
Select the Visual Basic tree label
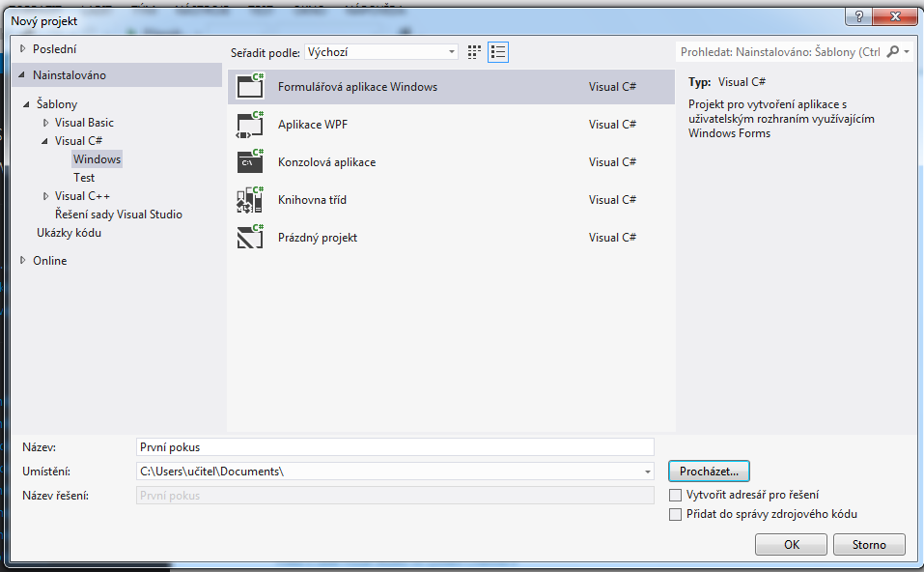click(84, 123)
